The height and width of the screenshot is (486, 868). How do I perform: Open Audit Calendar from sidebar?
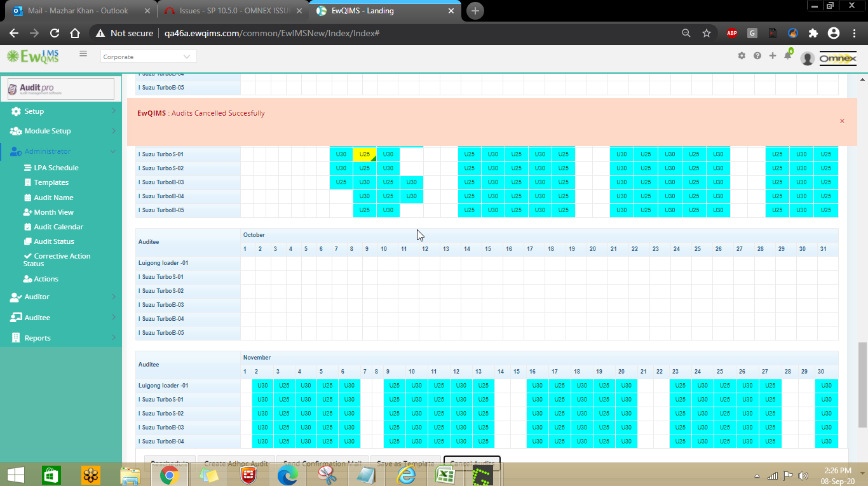(58, 227)
